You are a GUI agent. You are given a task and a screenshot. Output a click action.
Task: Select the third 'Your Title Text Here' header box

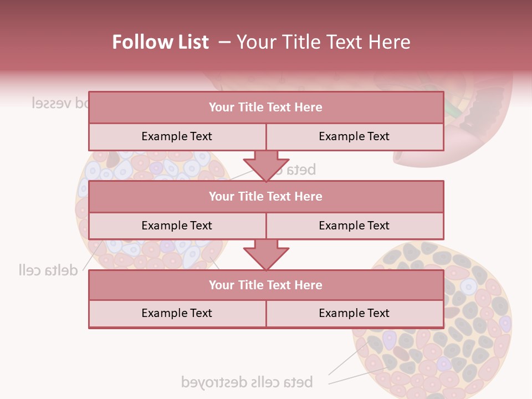[266, 285]
